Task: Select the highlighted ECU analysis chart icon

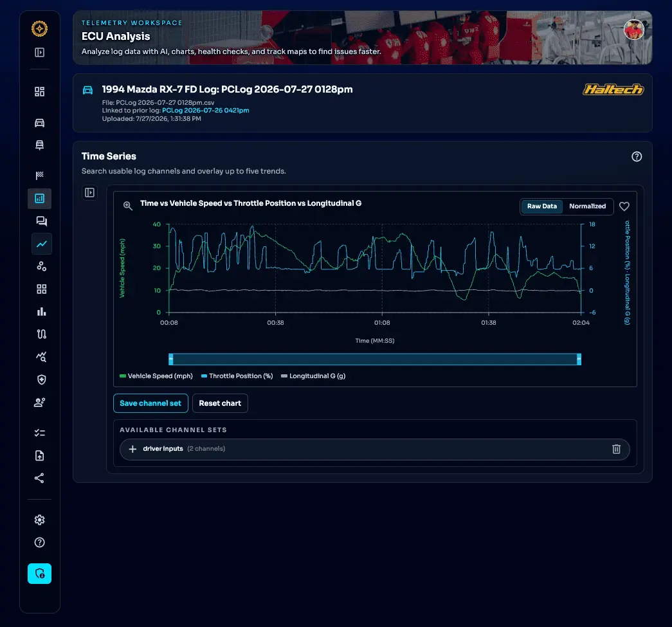Action: (39, 199)
